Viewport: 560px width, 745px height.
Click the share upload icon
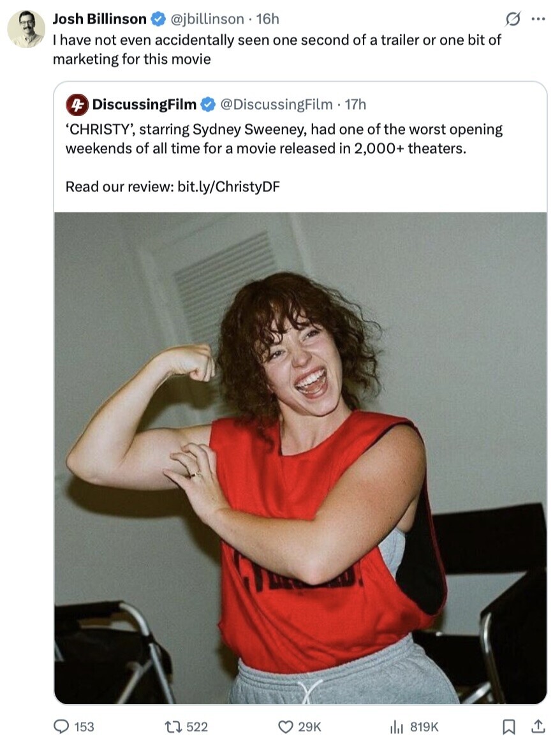(538, 727)
